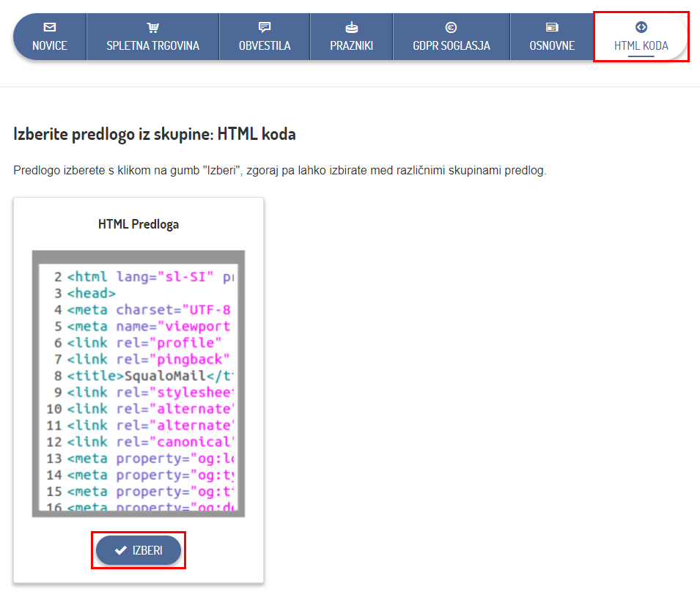Select the HTML Koda tab label
This screenshot has height=600, width=700.
click(x=641, y=46)
